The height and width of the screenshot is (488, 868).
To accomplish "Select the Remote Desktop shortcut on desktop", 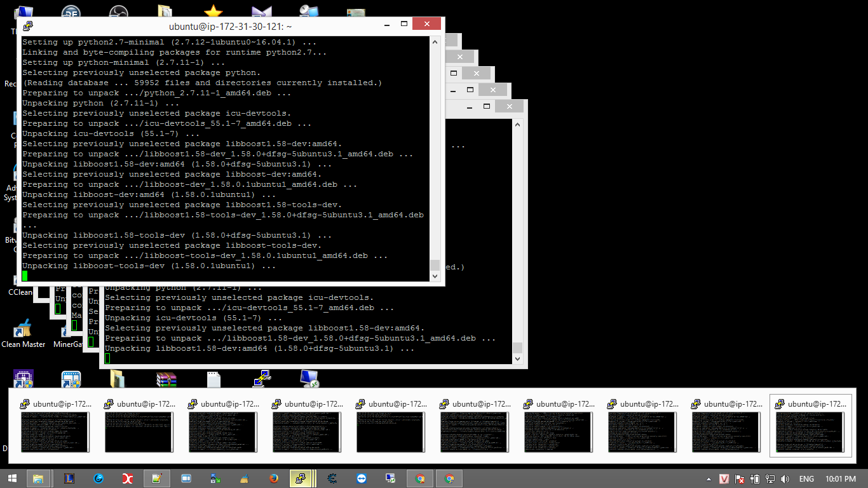I will [x=309, y=379].
